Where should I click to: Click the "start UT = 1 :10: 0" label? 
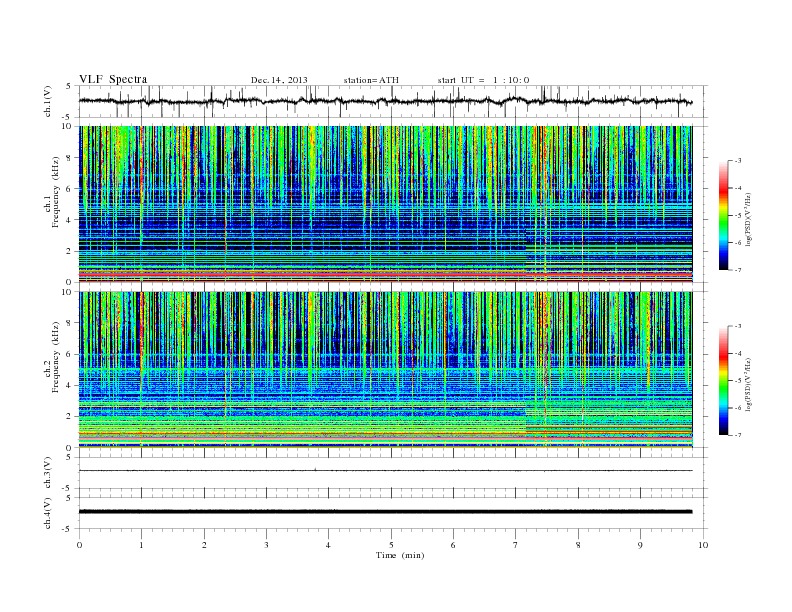(483, 80)
